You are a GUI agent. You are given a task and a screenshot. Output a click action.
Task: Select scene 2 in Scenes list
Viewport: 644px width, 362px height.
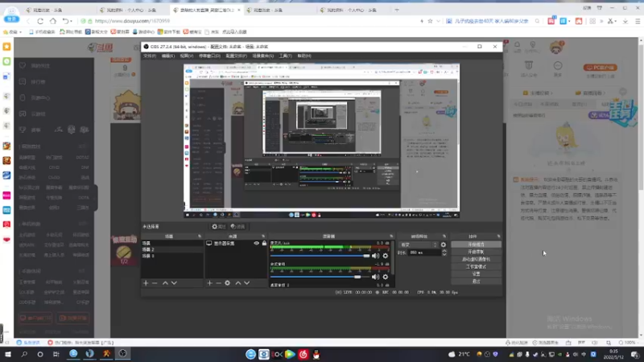coord(171,249)
